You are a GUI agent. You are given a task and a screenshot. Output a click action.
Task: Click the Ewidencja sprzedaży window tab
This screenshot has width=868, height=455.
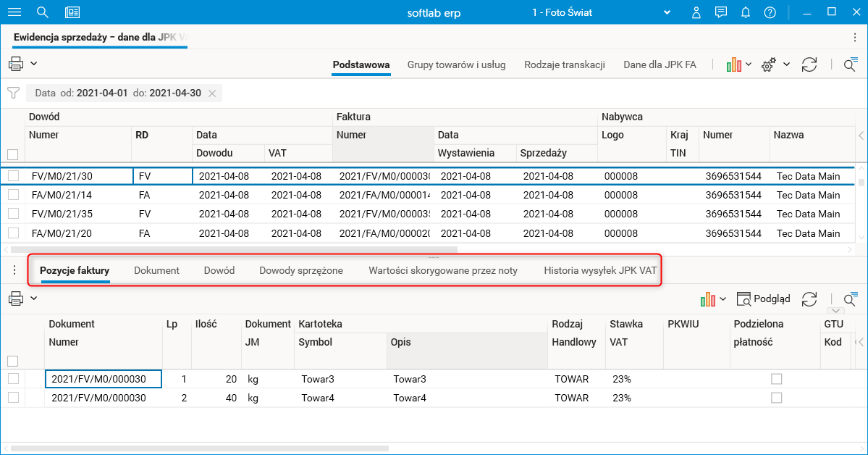(100, 37)
